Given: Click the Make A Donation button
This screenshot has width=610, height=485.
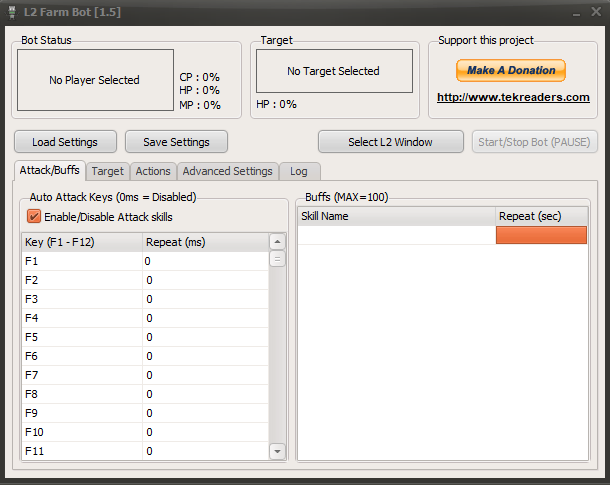Looking at the screenshot, I should click(x=511, y=71).
